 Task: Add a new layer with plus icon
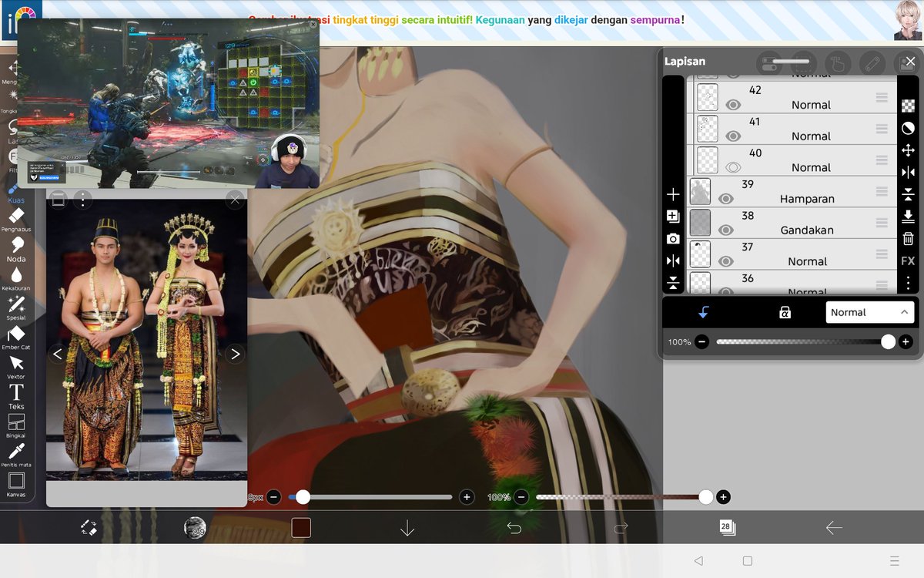(673, 194)
